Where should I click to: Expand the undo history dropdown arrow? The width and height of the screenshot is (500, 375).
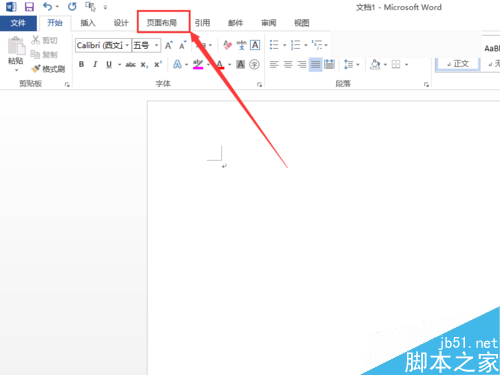coord(57,7)
